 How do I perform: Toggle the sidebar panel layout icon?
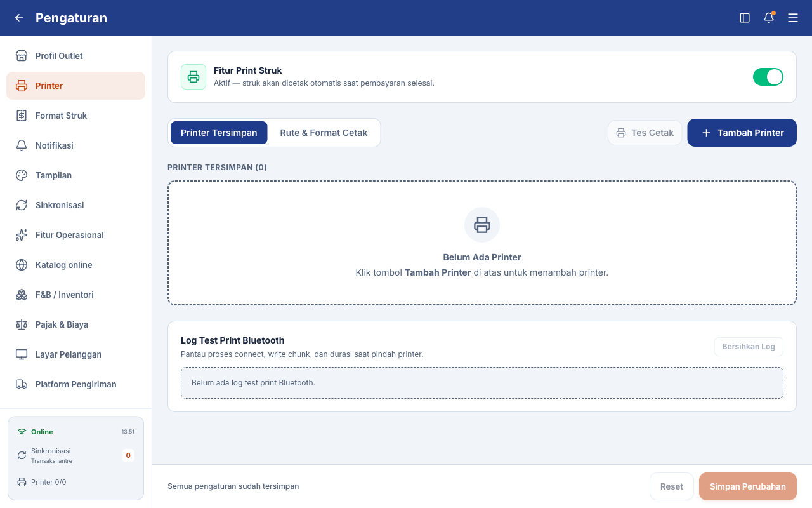[745, 18]
